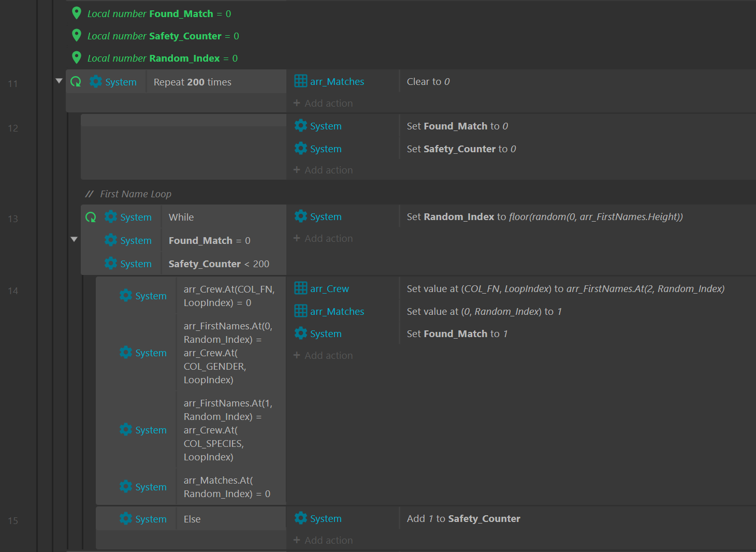Click the gear icon beside the arr_Crew.At(COL_FN, LoopIndex) = 0 condition
Screen dimensions: 756x552
coord(126,296)
